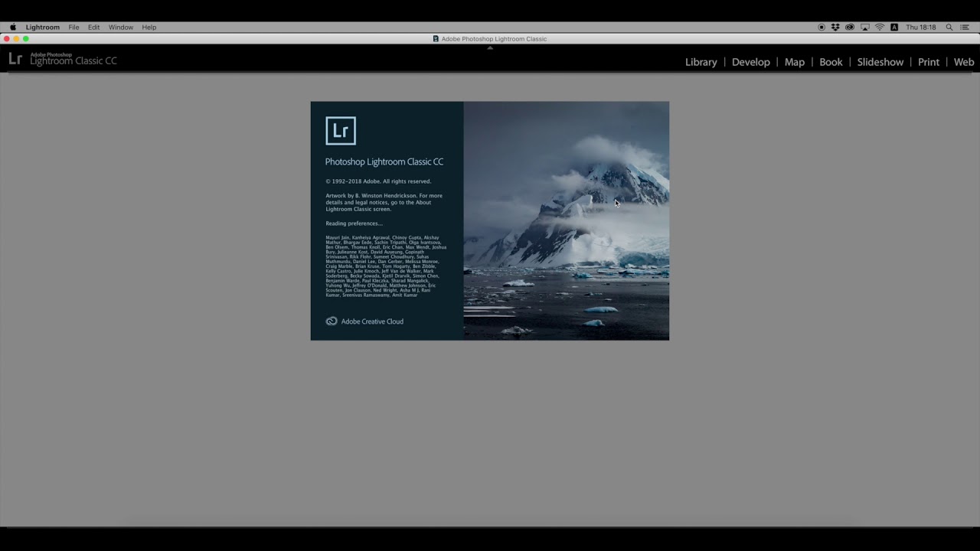This screenshot has height=551, width=980.
Task: Open the Creative Cloud menu bar icon
Action: click(850, 27)
